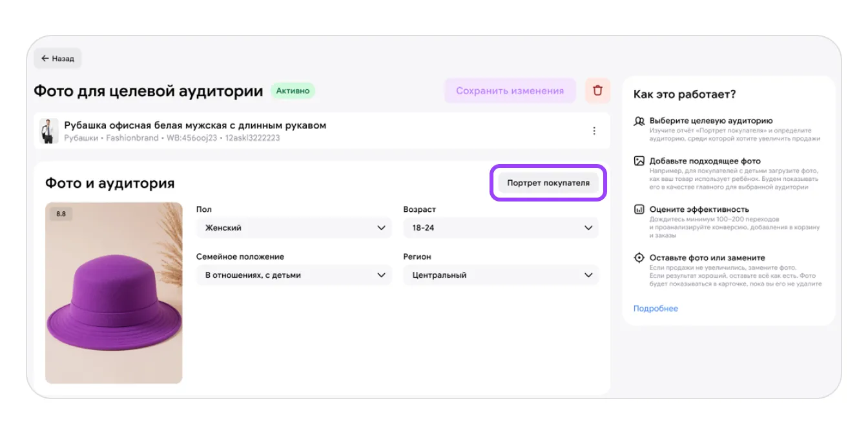Screen dimensions: 868x434
Task: Click the product code WB:456ooj23 text
Action: coord(192,138)
